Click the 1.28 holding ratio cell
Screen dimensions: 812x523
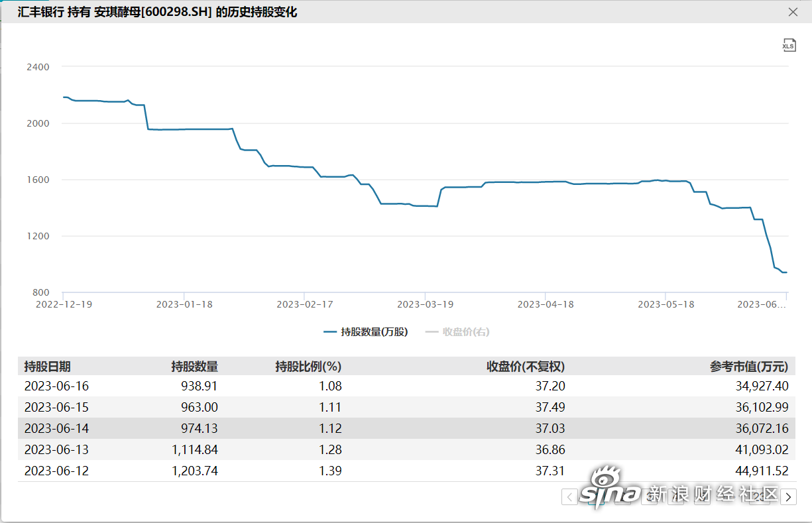330,449
